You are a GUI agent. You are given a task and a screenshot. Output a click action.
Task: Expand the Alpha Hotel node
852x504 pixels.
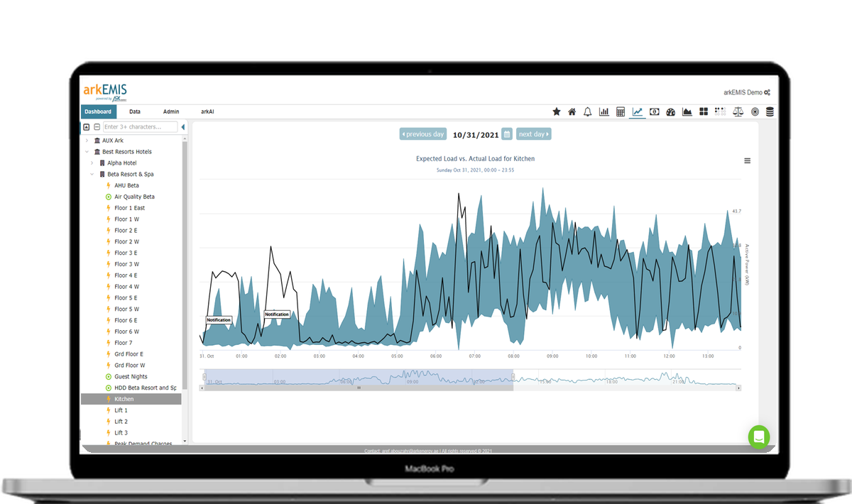tap(92, 163)
